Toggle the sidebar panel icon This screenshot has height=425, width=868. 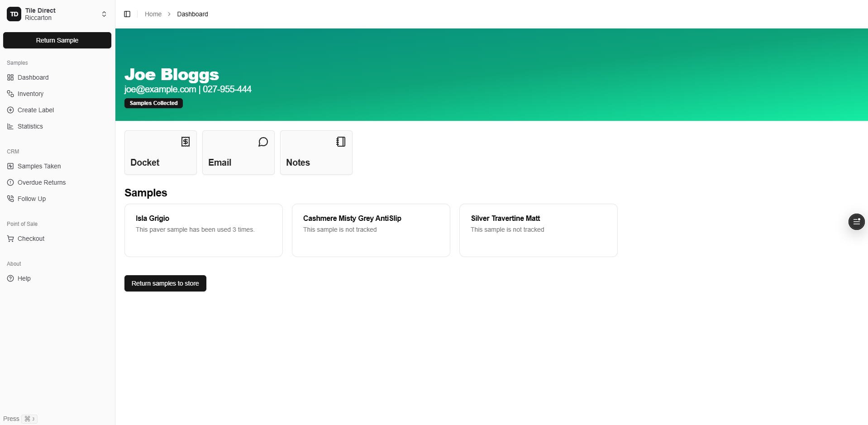tap(127, 14)
